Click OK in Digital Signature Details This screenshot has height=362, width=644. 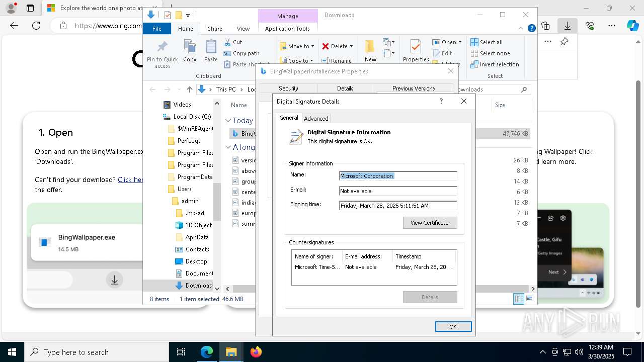[x=453, y=327]
